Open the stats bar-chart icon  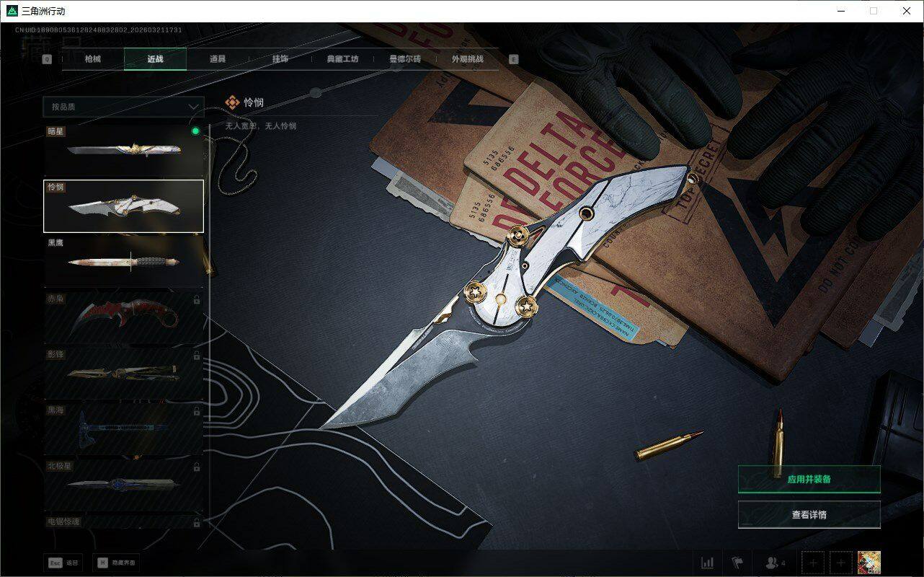tap(707, 563)
